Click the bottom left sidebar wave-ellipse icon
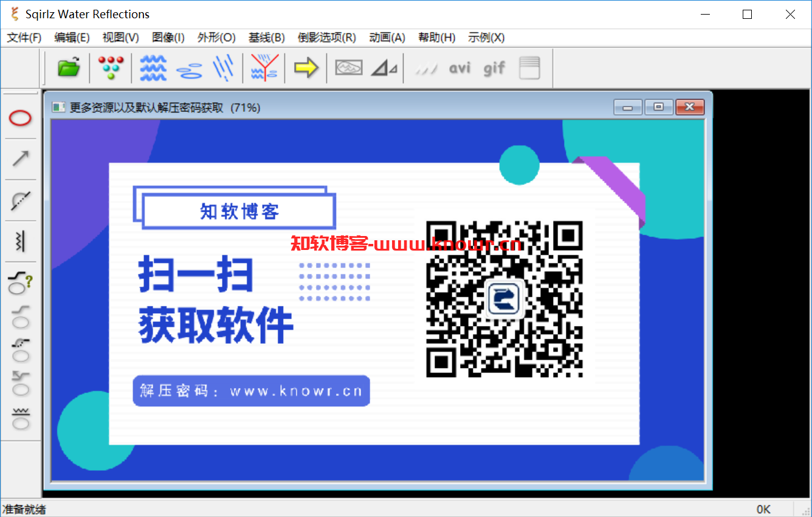This screenshot has height=517, width=812. pyautogui.click(x=21, y=418)
